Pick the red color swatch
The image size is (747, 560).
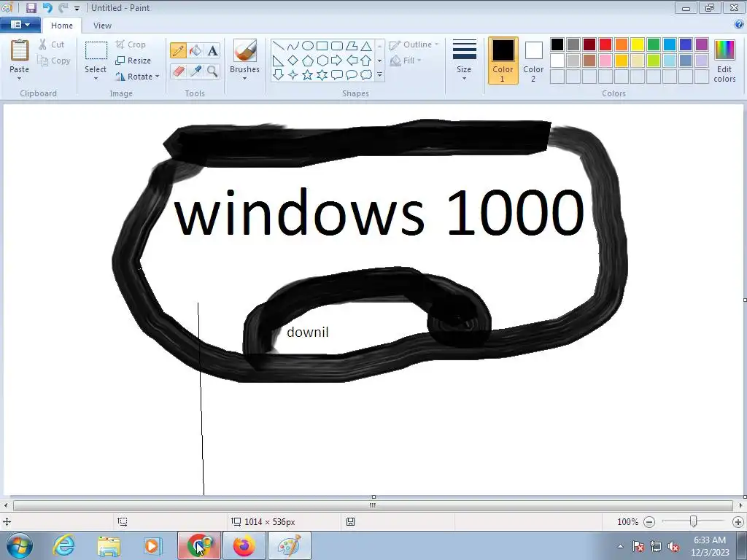(x=605, y=44)
